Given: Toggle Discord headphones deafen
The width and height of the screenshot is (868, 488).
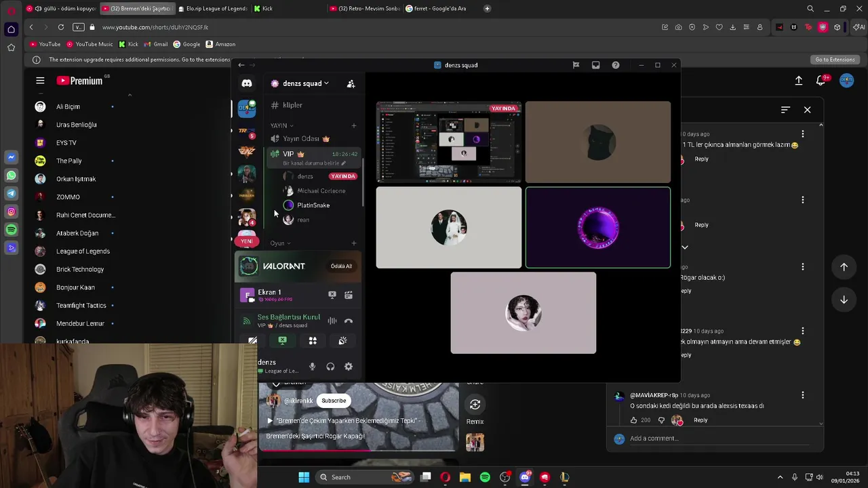Looking at the screenshot, I should (330, 367).
